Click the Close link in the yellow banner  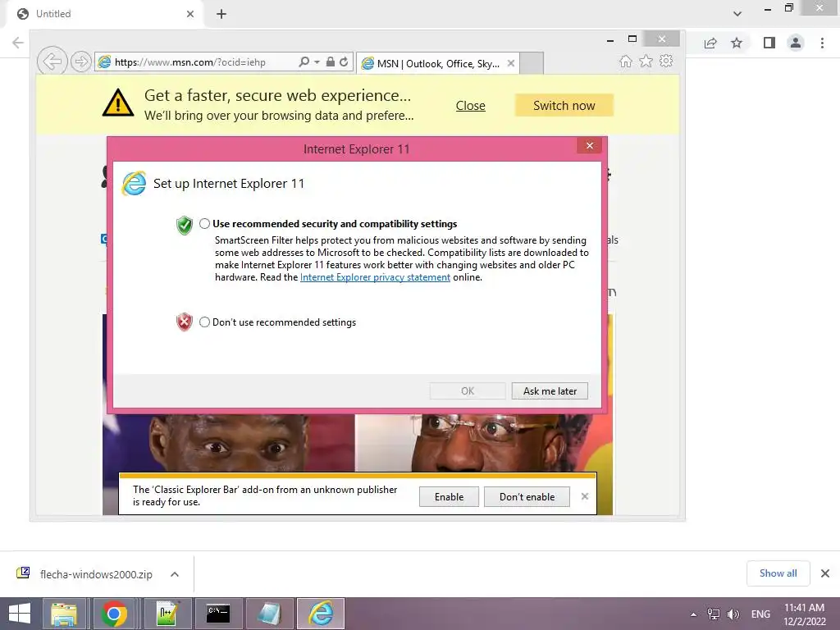(x=470, y=106)
